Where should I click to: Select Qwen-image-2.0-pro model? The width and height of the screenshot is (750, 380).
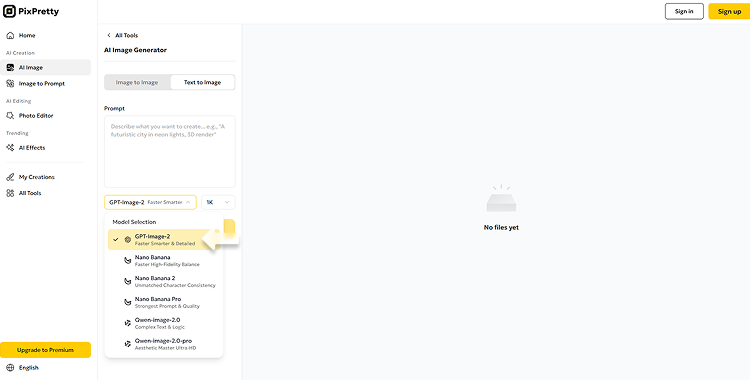tap(164, 344)
